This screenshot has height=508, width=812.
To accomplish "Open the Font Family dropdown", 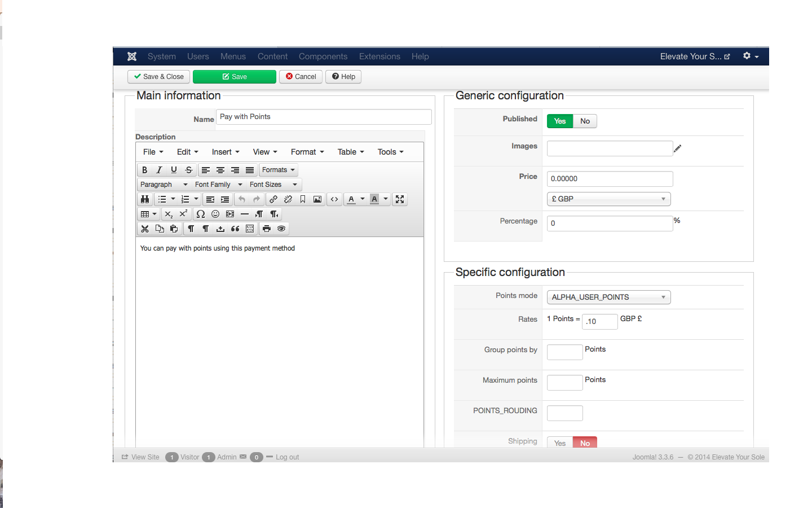I will point(219,185).
